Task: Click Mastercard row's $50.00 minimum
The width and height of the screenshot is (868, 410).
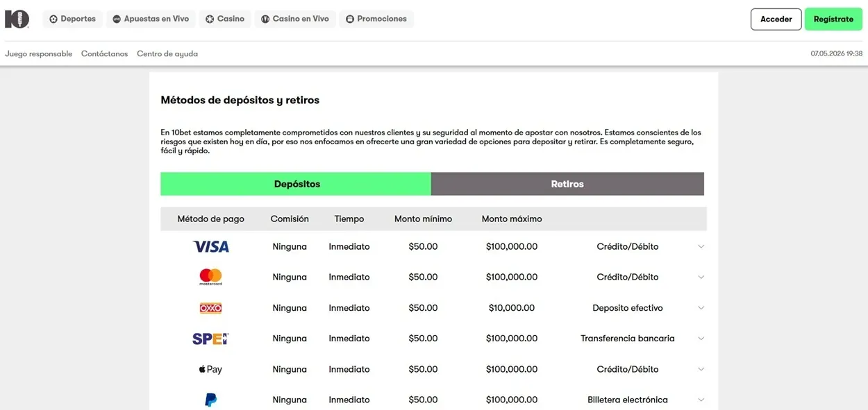Action: (423, 277)
